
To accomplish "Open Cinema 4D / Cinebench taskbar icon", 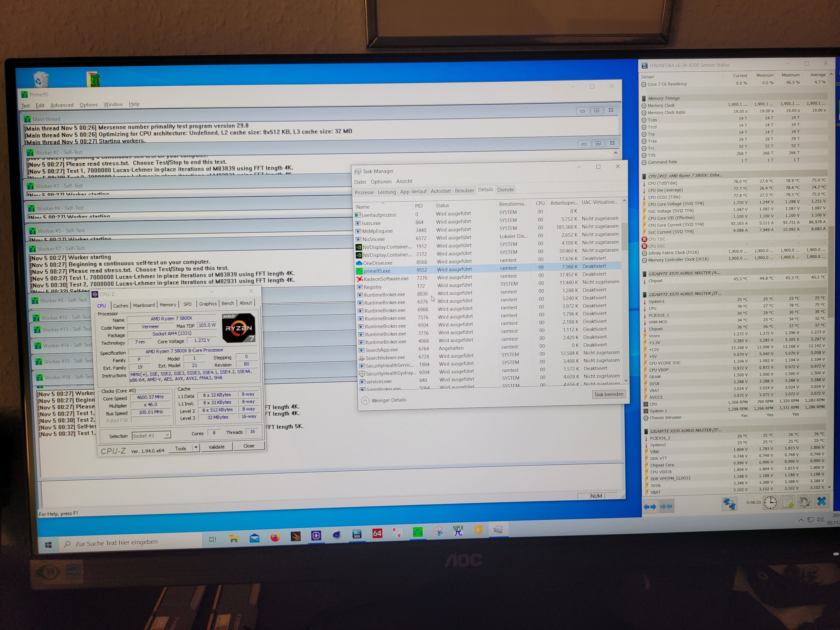I will click(x=336, y=535).
